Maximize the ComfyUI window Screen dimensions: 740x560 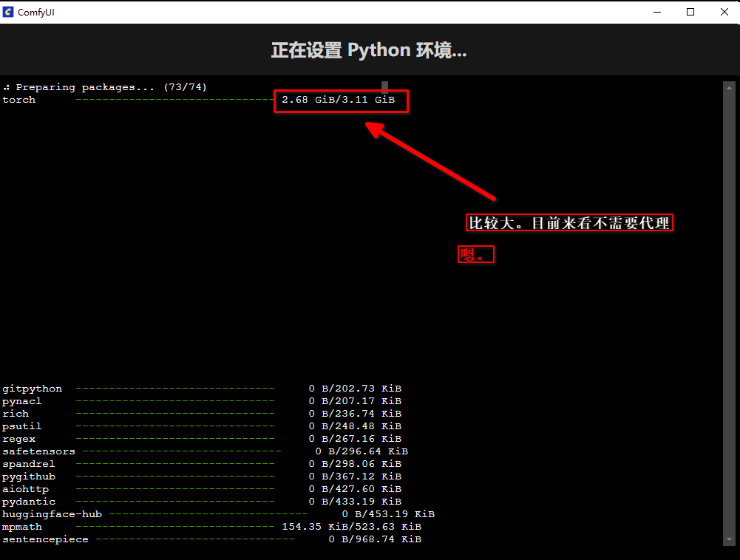tap(690, 11)
